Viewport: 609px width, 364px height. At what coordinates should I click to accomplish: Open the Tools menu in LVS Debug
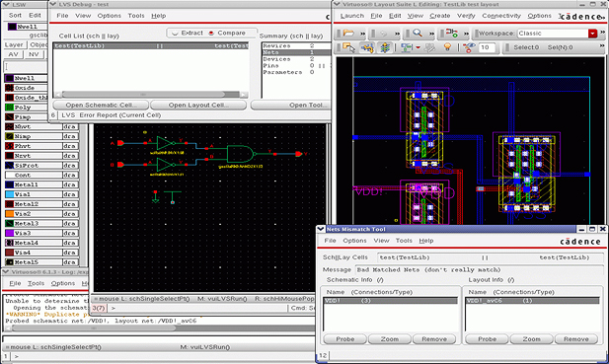click(136, 16)
